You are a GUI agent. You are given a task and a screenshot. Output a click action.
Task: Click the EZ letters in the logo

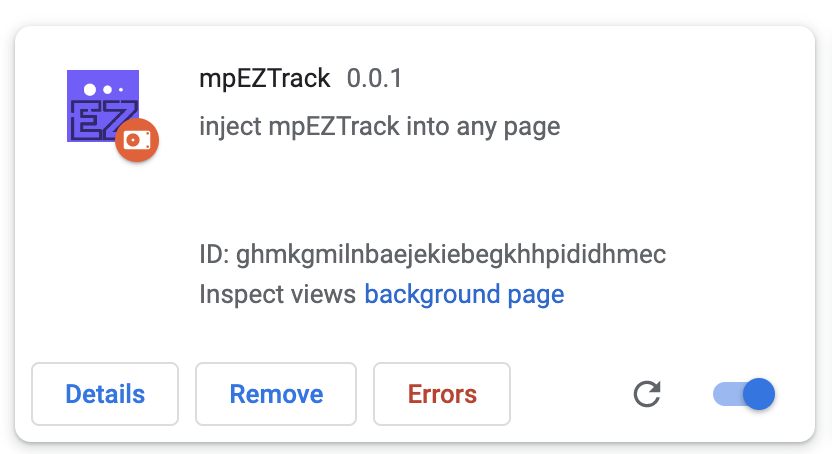tap(98, 120)
